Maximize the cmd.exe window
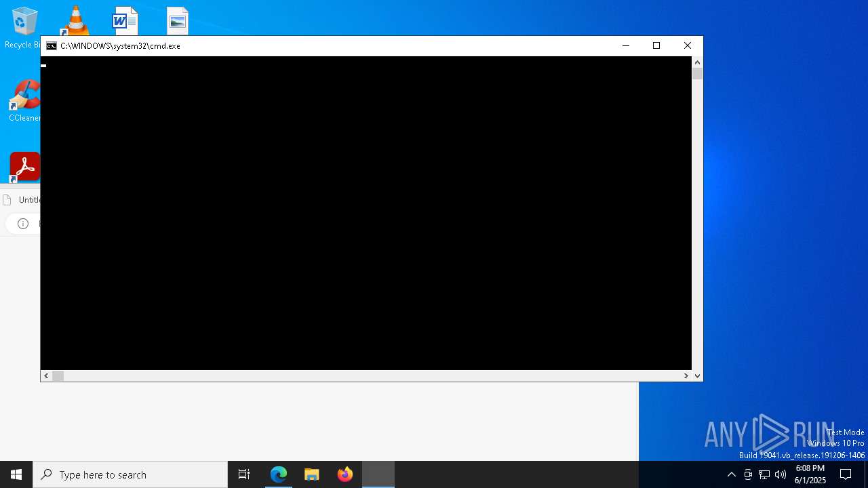 (656, 46)
